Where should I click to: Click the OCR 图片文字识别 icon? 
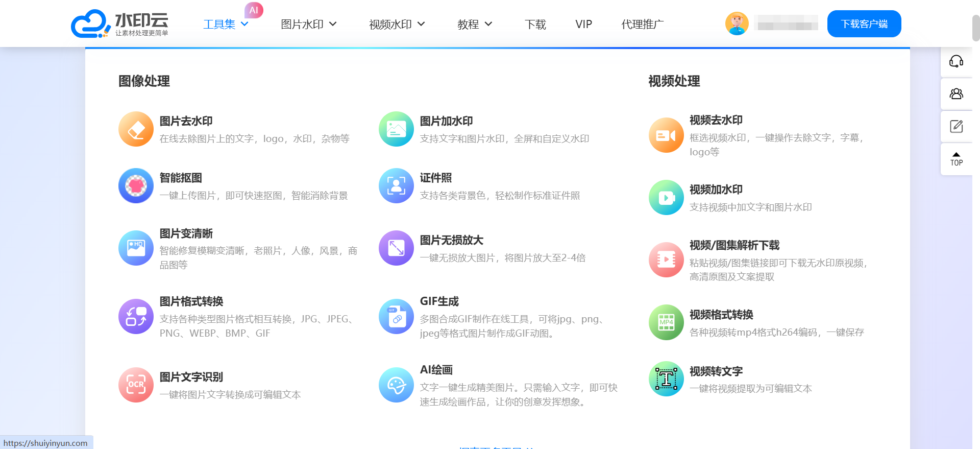coord(136,385)
